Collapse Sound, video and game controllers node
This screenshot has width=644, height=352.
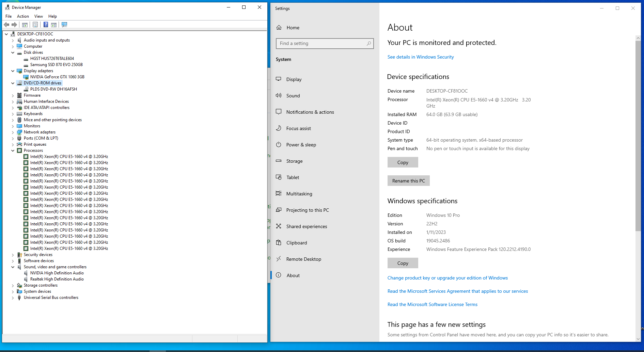(x=13, y=267)
